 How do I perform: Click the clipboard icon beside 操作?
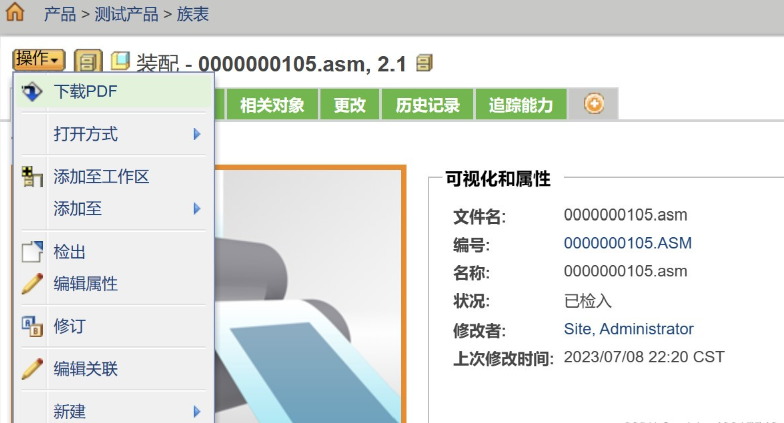tap(88, 62)
